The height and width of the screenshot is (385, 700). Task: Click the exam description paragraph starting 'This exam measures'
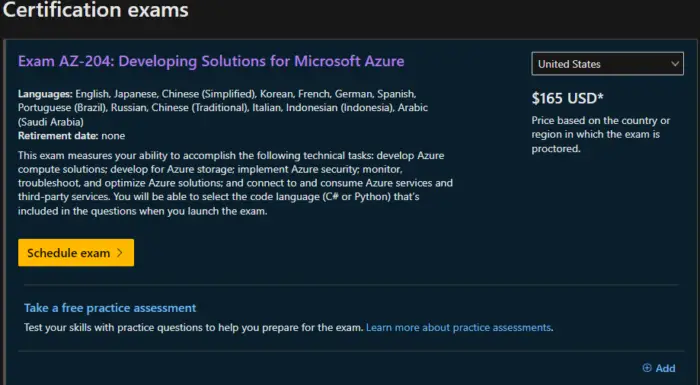(235, 183)
